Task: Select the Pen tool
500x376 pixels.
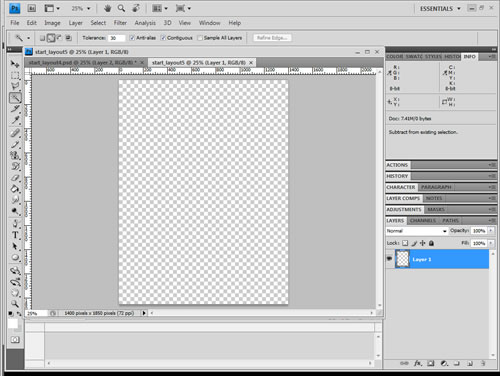Action: 15,224
